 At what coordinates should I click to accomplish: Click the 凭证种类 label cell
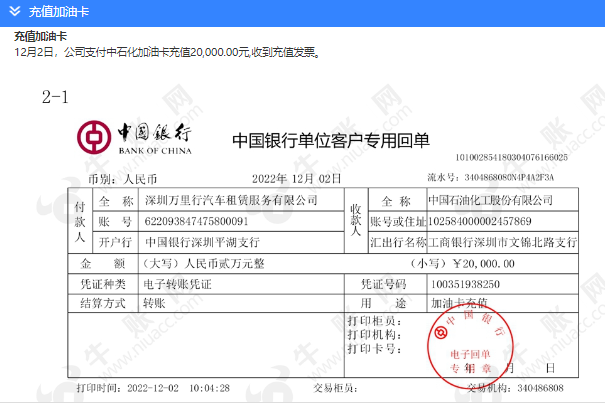coord(103,284)
